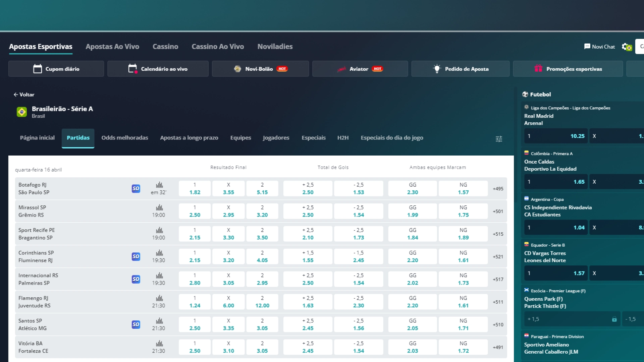The image size is (644, 362).
Task: Open Sportivo Ameliano vs General Caballero match
Action: 551,348
